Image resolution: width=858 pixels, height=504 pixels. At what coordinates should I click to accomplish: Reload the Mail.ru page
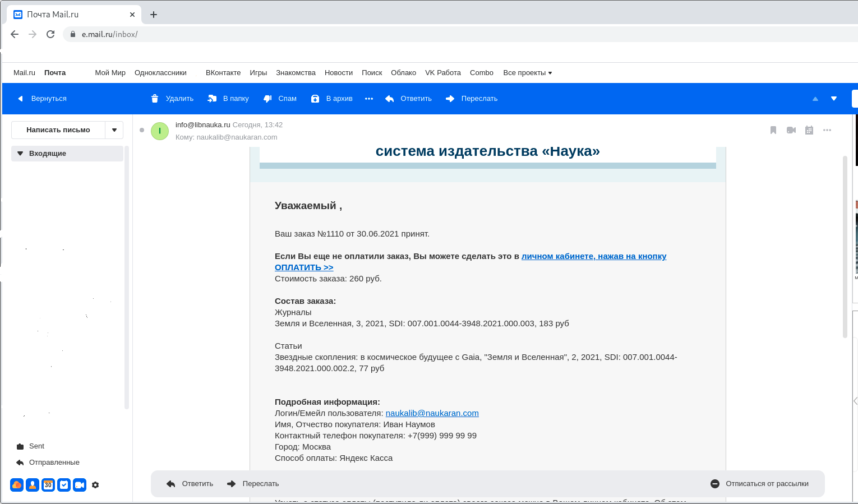(50, 34)
